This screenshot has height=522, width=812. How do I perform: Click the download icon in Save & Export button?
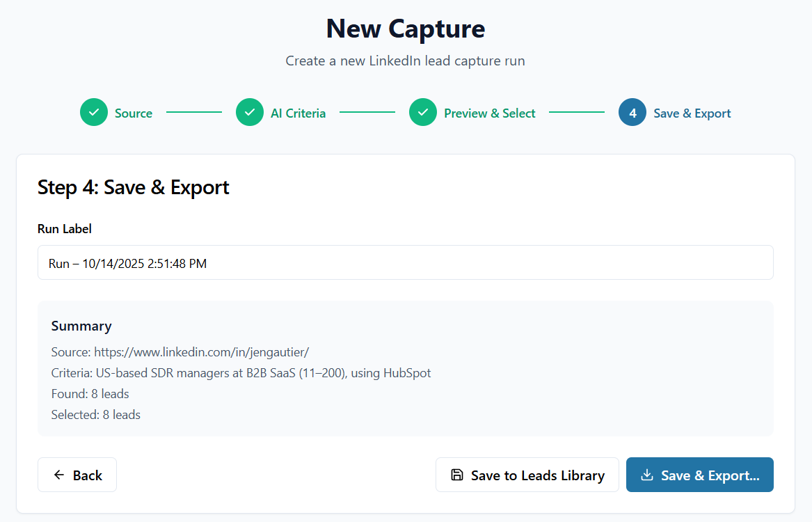pos(647,475)
